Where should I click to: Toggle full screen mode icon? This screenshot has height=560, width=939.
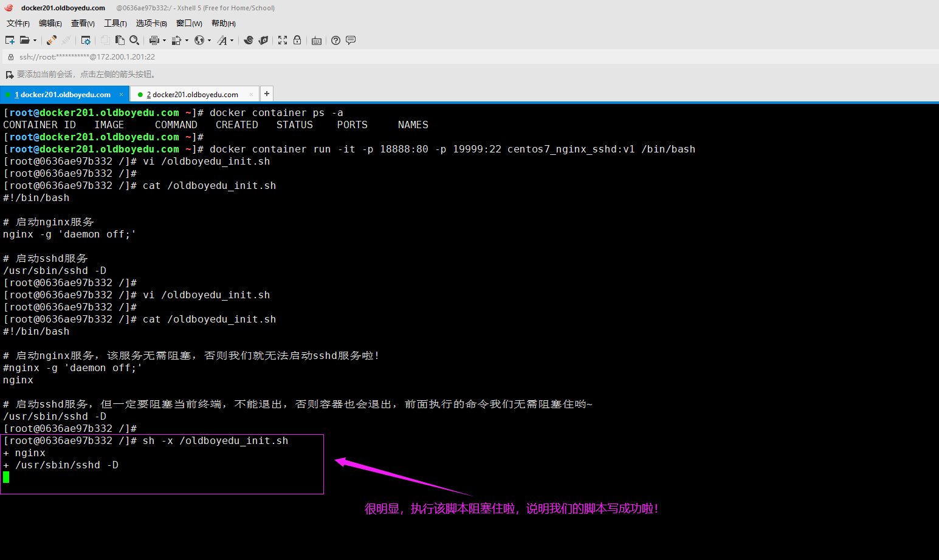pos(283,40)
